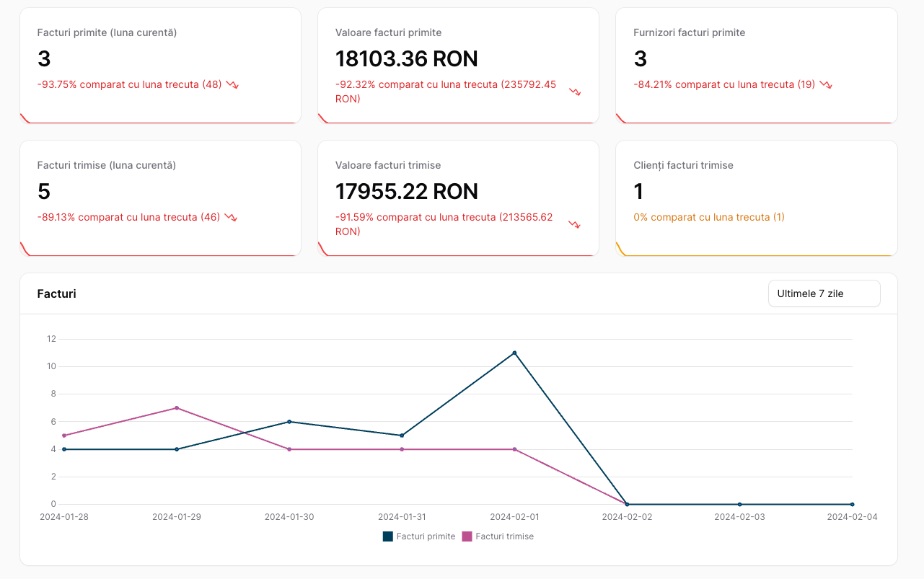Click the Facturi primite point on 2024-02-01
This screenshot has width=924, height=579.
pos(514,353)
